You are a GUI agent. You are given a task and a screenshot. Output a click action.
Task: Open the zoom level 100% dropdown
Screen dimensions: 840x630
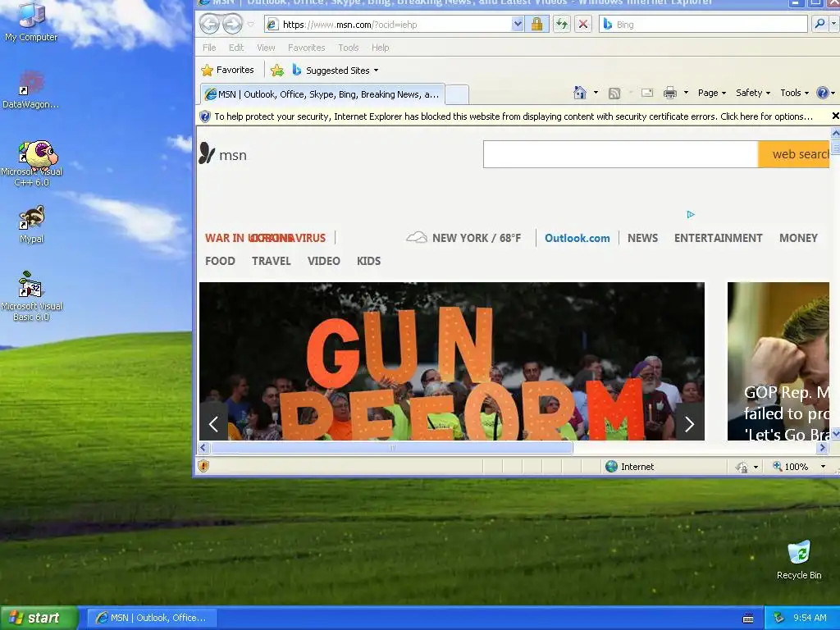823,467
